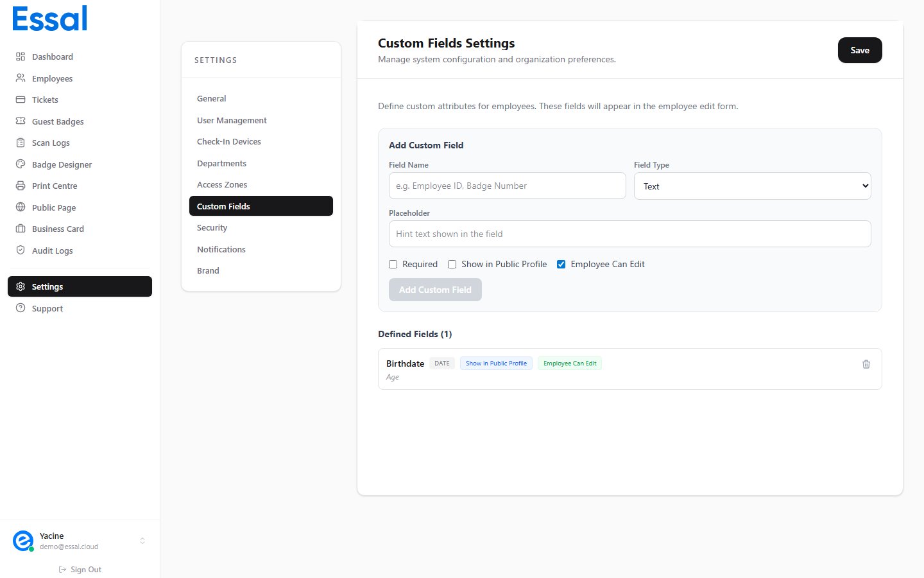Click the Audit Logs shield icon
Viewport: 924px width, 578px height.
pyautogui.click(x=21, y=250)
